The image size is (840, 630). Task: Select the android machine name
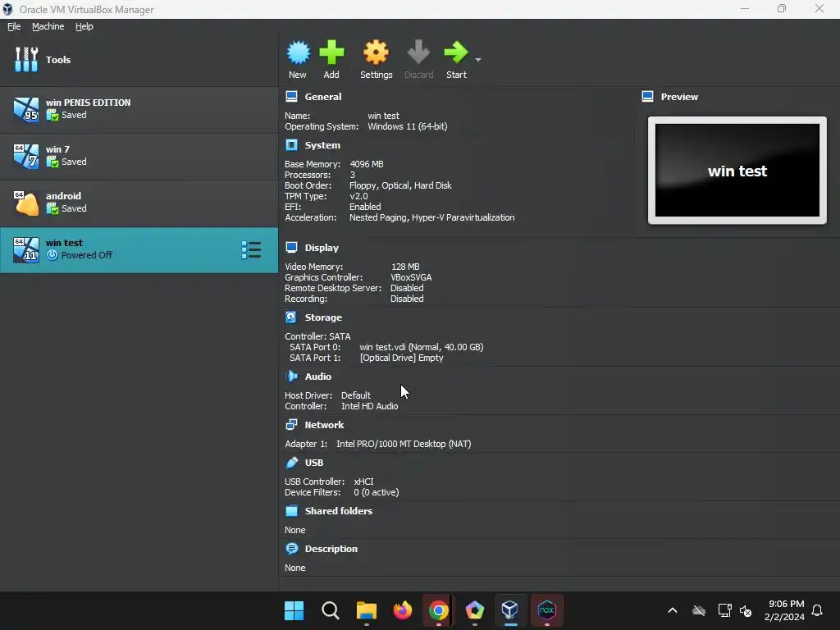point(64,196)
